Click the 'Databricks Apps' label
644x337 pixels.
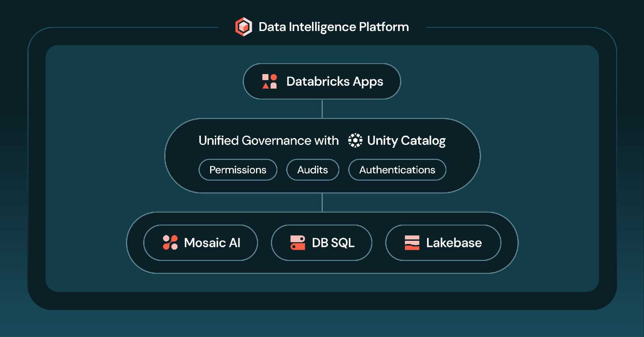tap(335, 82)
